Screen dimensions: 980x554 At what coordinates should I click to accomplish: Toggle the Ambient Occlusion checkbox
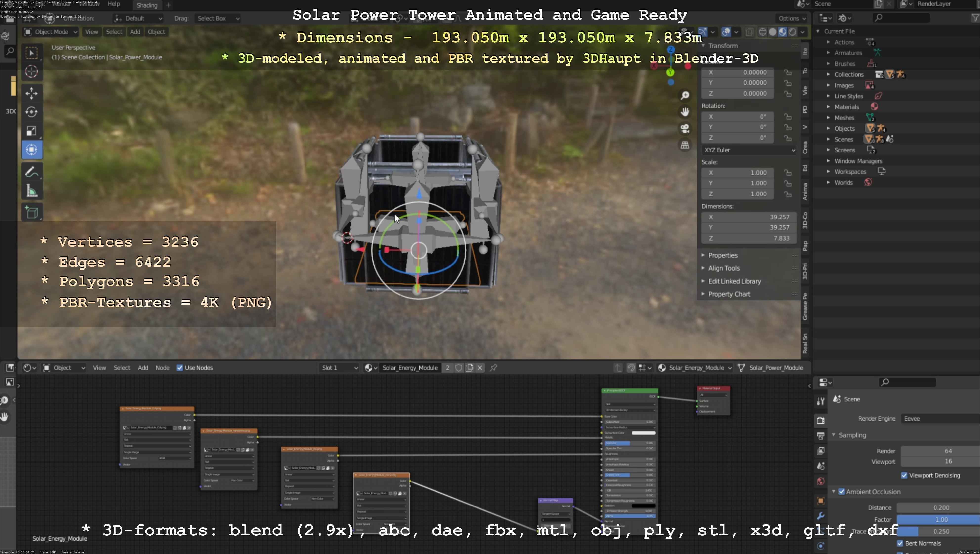842,492
